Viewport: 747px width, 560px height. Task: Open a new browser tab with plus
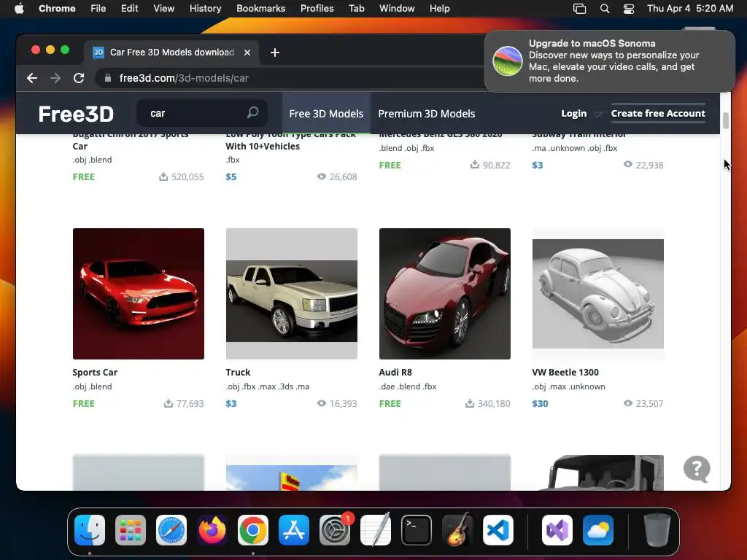tap(275, 52)
